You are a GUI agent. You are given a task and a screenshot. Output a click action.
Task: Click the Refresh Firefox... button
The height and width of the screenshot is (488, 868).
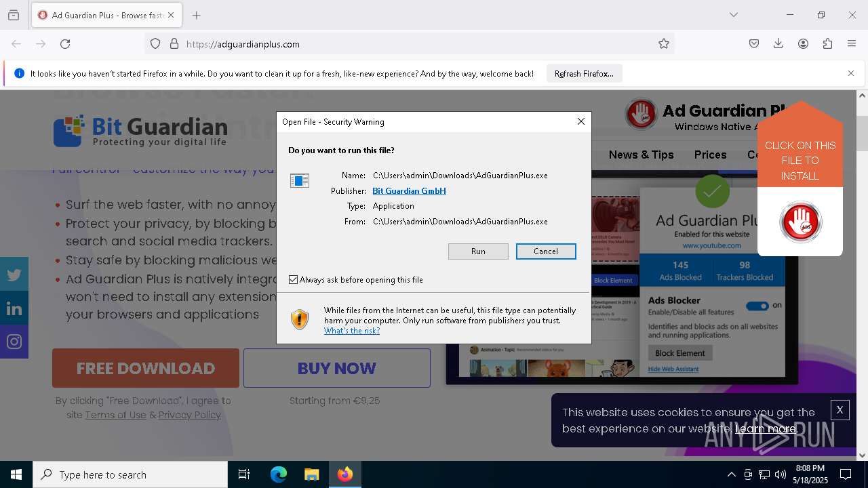584,73
